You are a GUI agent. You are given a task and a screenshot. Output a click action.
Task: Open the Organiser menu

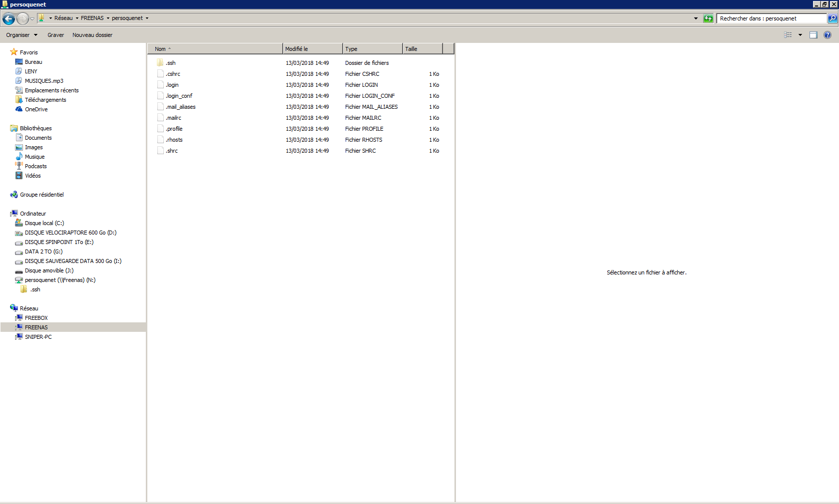[x=21, y=35]
